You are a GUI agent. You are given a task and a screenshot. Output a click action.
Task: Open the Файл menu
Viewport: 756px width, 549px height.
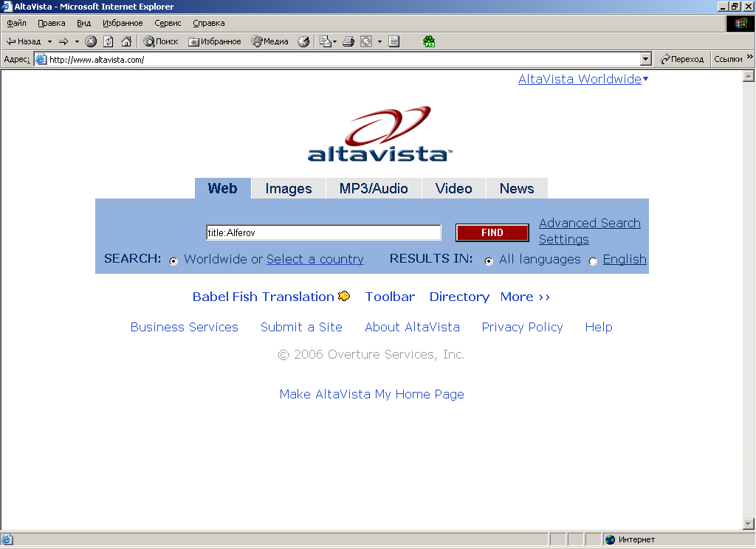pos(16,23)
